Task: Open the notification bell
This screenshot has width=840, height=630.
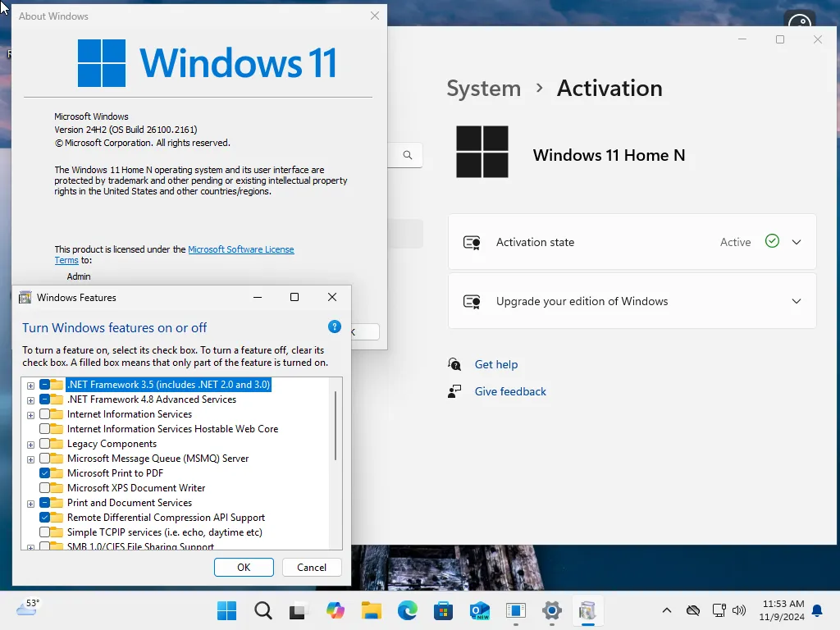Action: coord(818,610)
